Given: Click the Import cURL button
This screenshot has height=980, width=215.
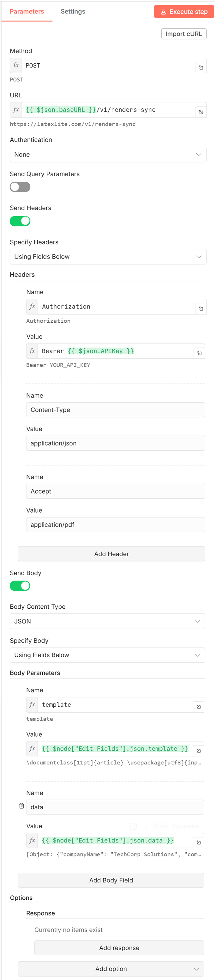Looking at the screenshot, I should pos(184,33).
